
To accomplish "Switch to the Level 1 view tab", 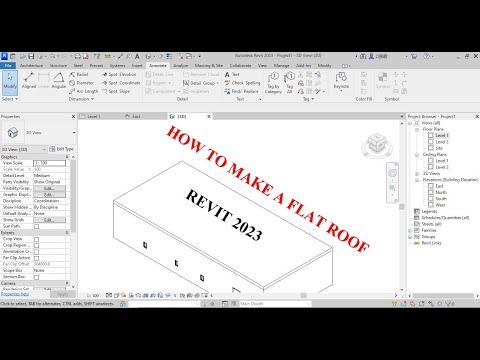I will 94,116.
